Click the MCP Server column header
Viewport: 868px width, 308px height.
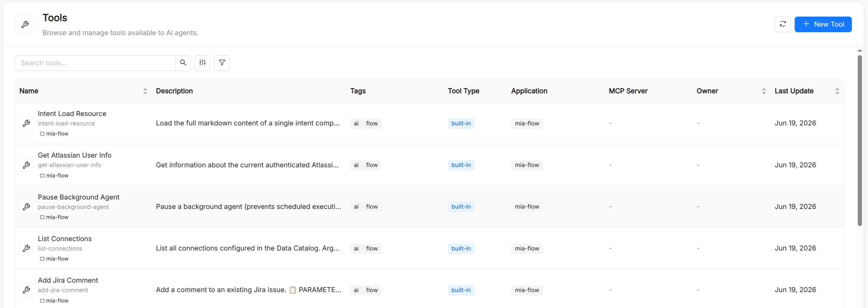tap(628, 91)
